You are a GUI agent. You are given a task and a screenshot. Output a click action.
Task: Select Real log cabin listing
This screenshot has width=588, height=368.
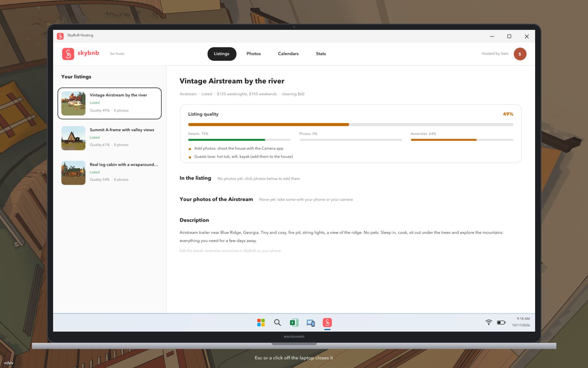[110, 173]
